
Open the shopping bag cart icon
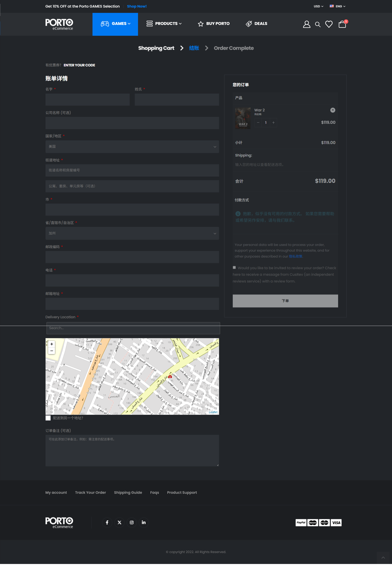pos(342,24)
